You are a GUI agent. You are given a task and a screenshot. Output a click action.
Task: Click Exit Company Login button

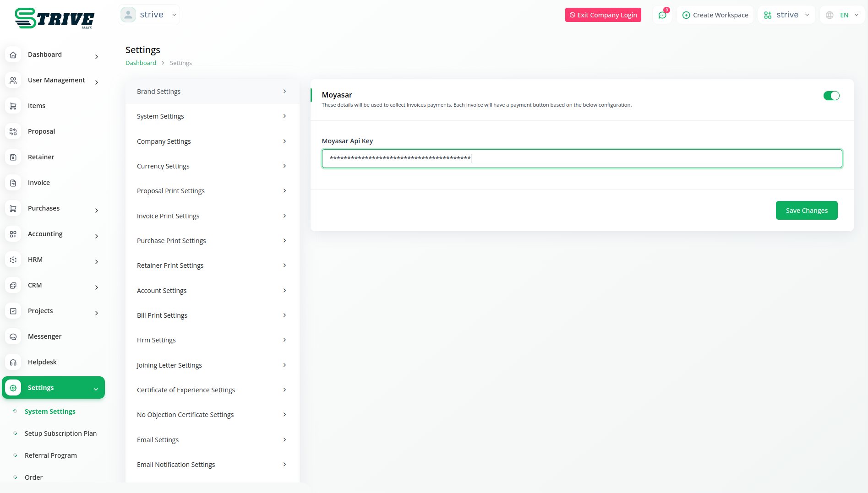click(x=603, y=15)
